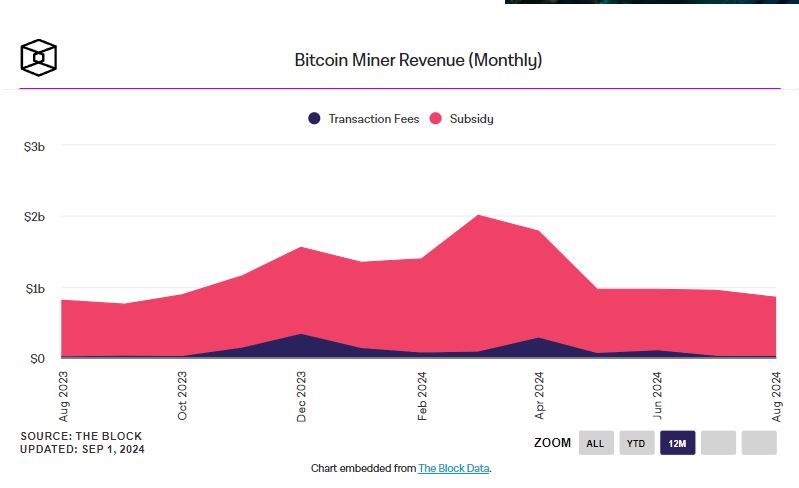Screen dimensions: 799x488
Task: Click The Block cube logo
Action: click(x=39, y=57)
